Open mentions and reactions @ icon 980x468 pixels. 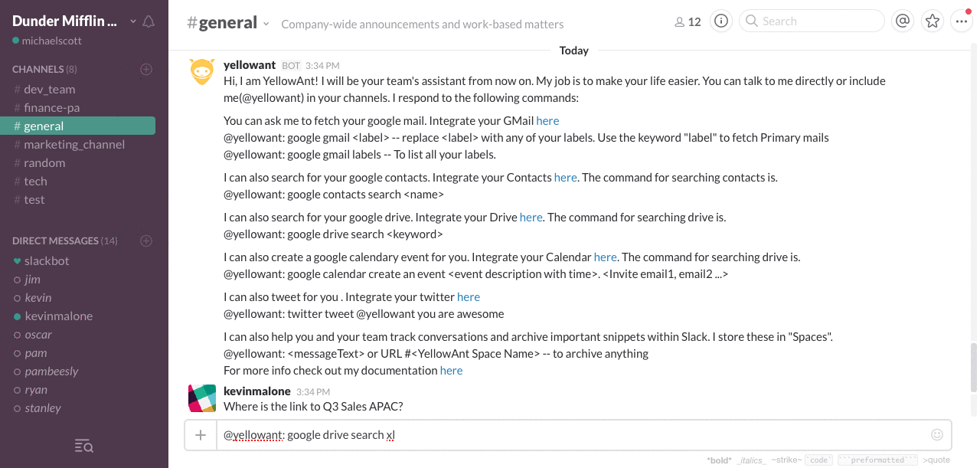click(903, 21)
